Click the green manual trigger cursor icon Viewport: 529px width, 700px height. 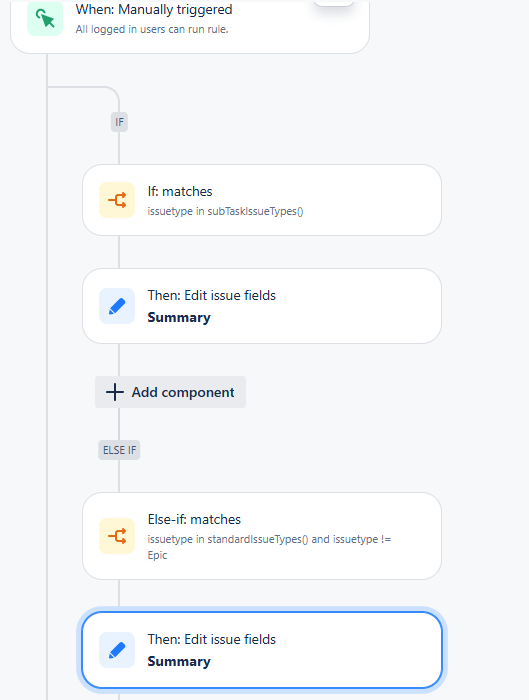coord(45,18)
